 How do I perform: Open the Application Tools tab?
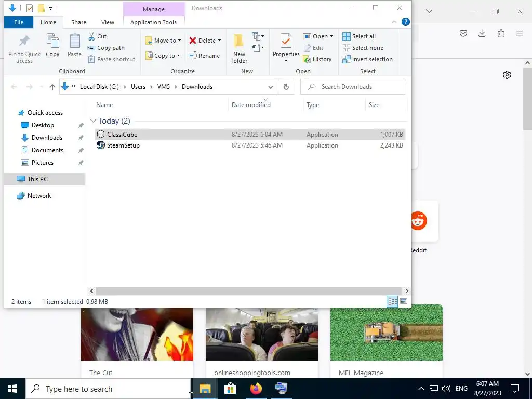coord(153,22)
